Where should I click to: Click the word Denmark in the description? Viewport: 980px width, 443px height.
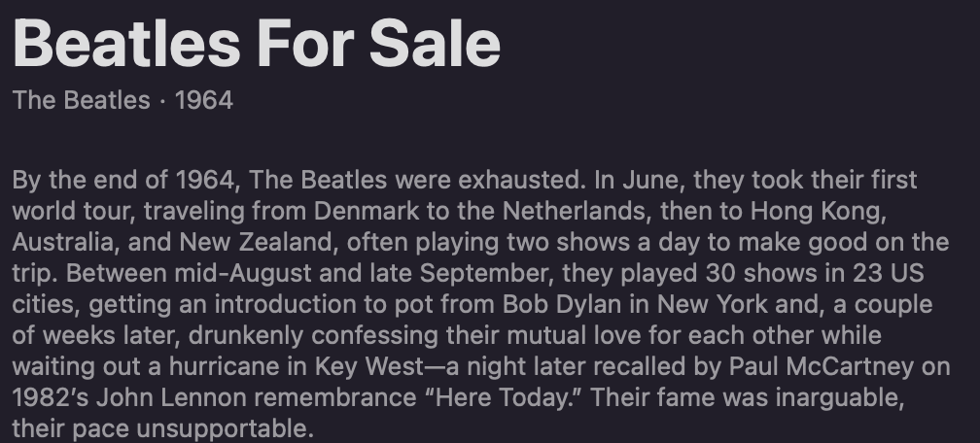367,211
